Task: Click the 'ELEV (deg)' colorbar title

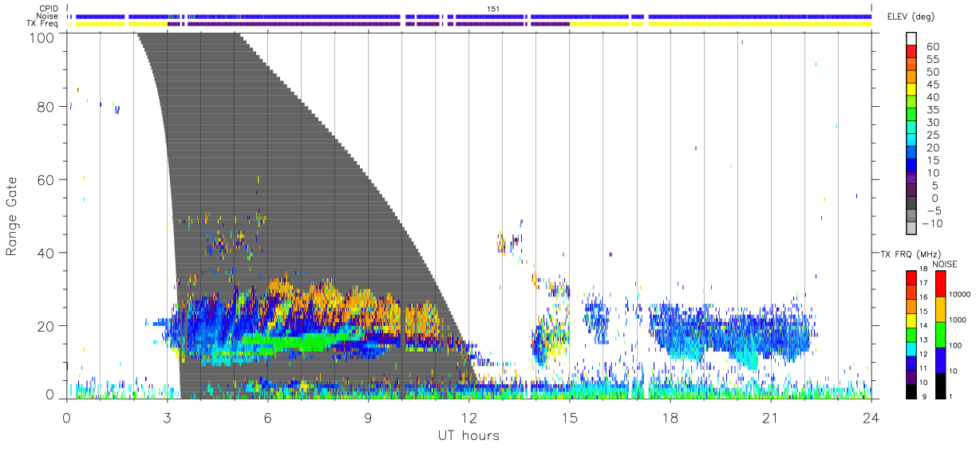Action: (911, 17)
